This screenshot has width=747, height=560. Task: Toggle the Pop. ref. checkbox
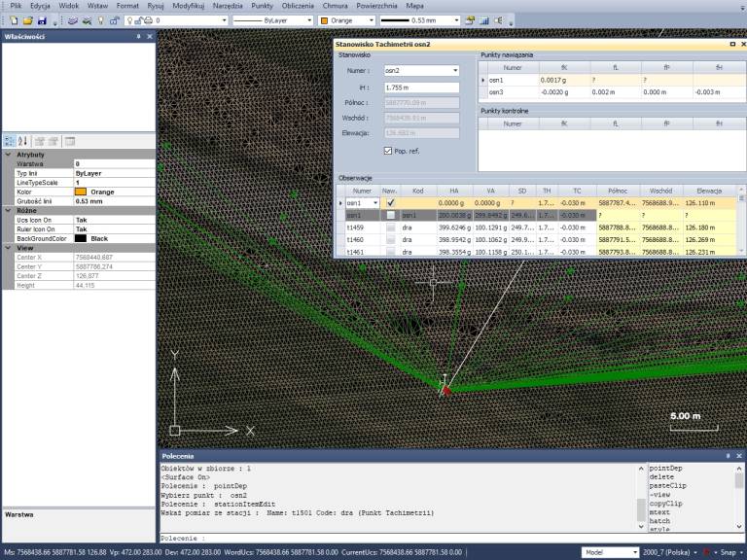pyautogui.click(x=388, y=151)
